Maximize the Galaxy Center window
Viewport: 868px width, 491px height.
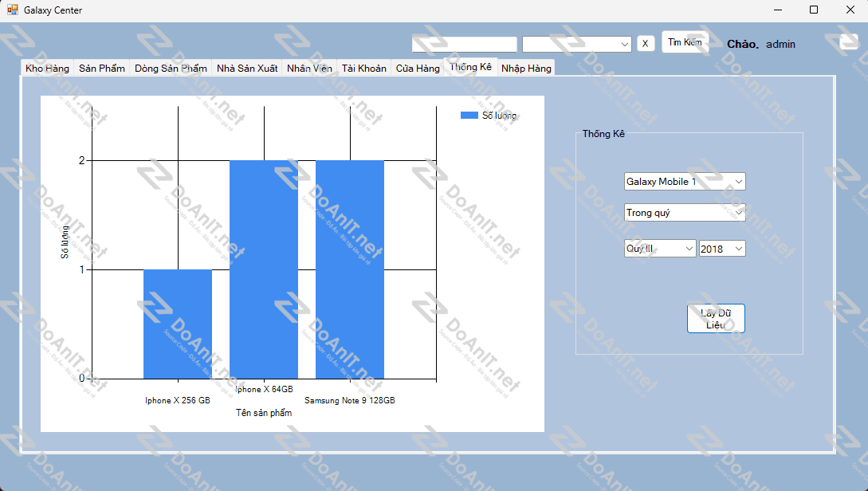coord(814,10)
